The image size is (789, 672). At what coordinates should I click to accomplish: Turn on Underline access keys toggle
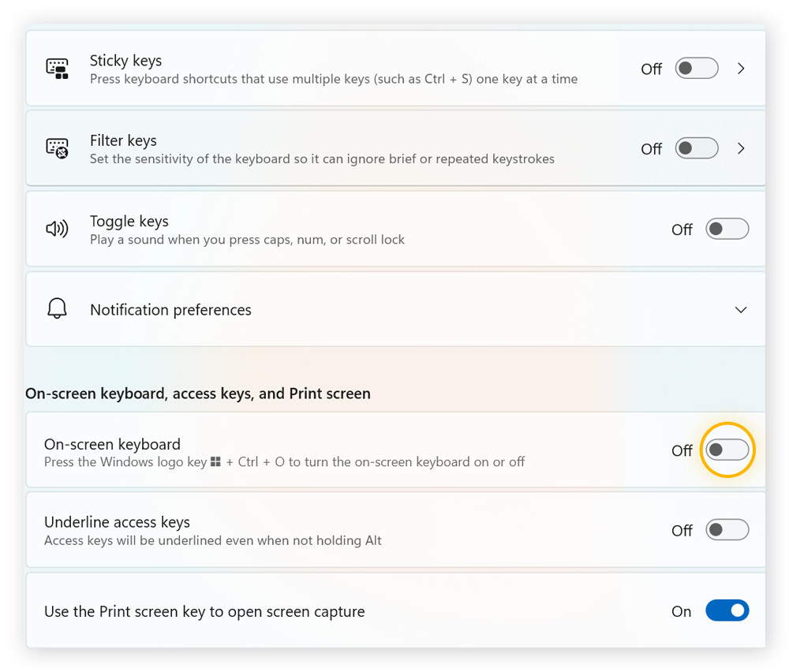pos(727,530)
